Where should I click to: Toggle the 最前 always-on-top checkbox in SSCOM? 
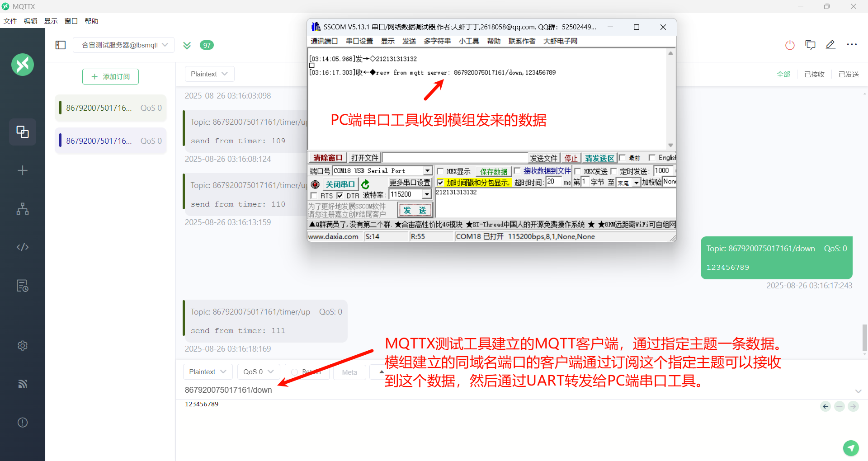pyautogui.click(x=623, y=158)
